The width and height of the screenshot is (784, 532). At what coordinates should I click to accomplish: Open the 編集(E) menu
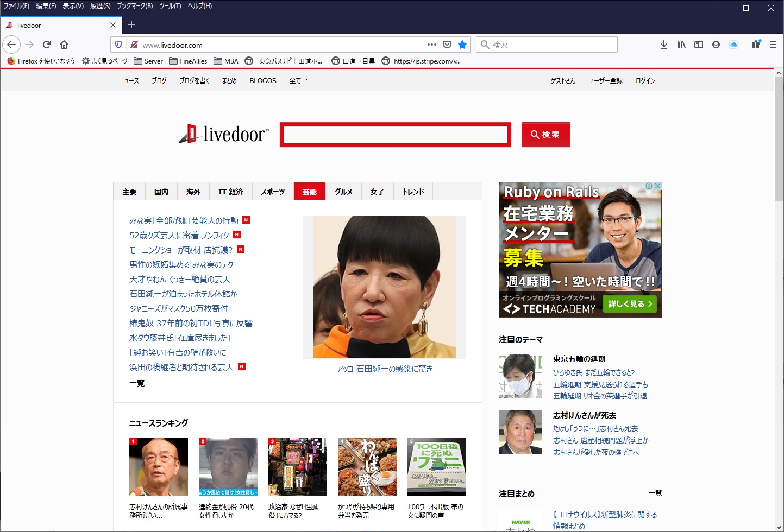click(x=46, y=6)
